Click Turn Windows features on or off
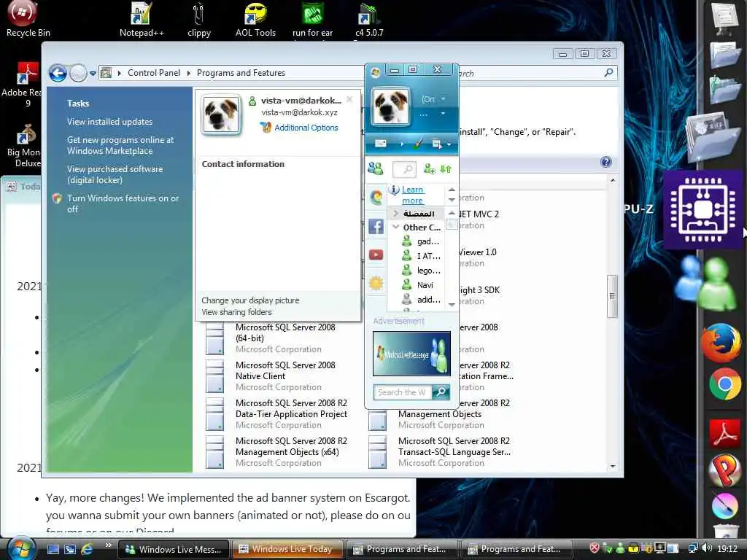747x560 pixels. (123, 203)
